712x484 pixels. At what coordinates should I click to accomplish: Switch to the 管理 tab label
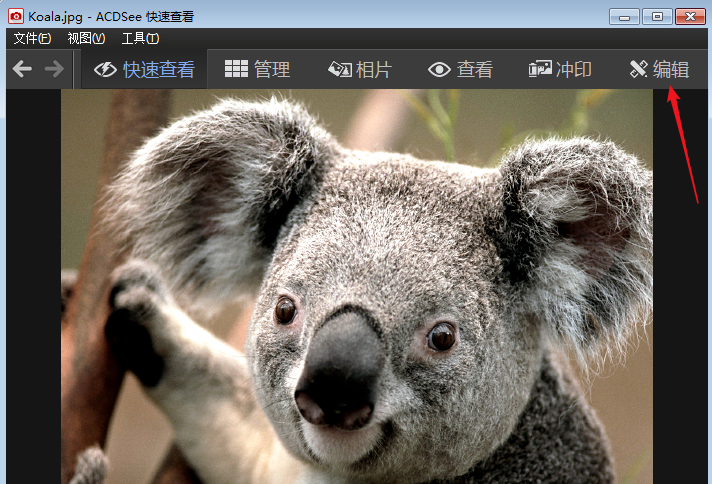coord(272,70)
